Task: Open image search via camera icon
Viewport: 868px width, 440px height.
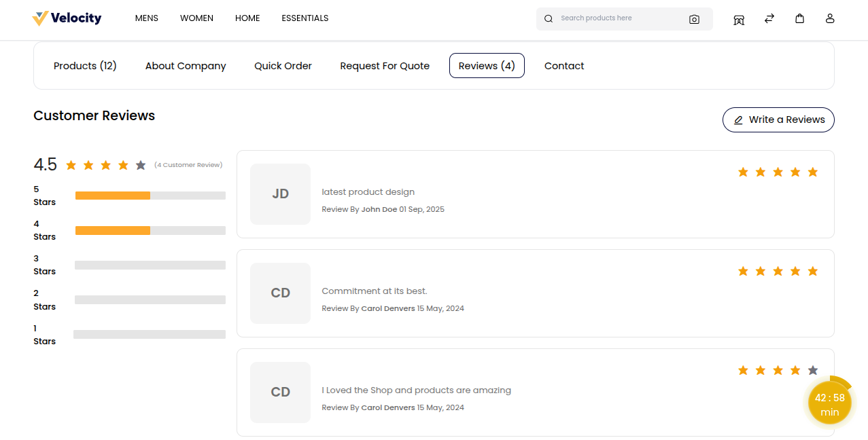Action: pos(694,19)
